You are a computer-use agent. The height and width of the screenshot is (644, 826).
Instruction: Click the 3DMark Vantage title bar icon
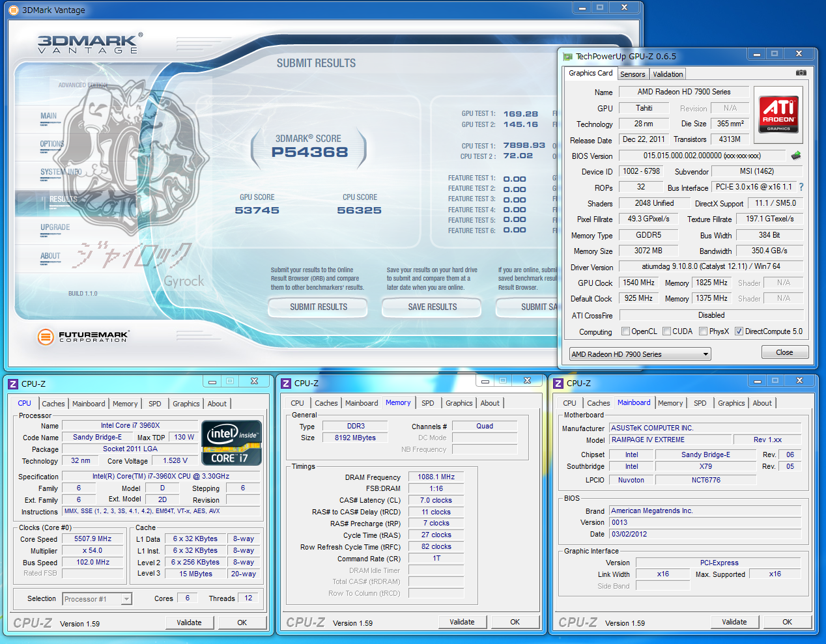click(14, 10)
